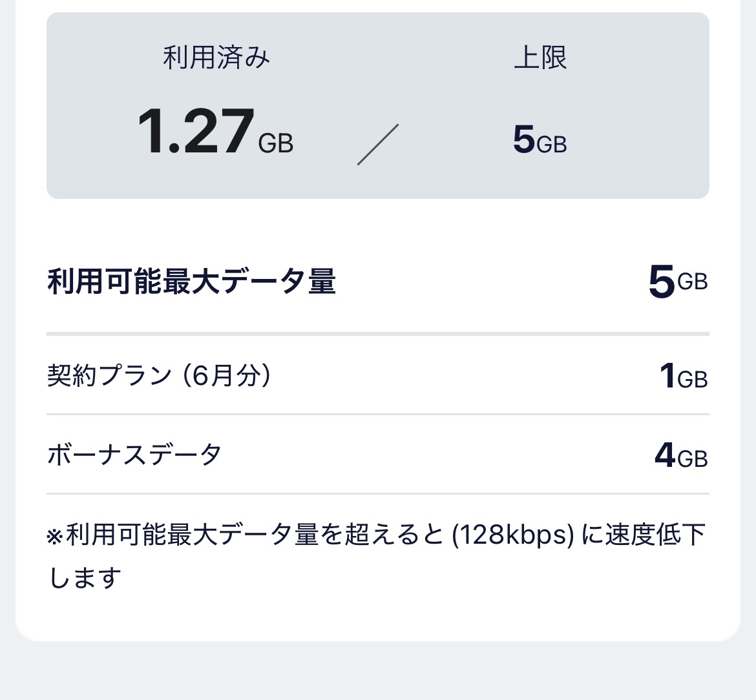Click the 上限 heading
This screenshot has width=756, height=700.
(x=540, y=58)
